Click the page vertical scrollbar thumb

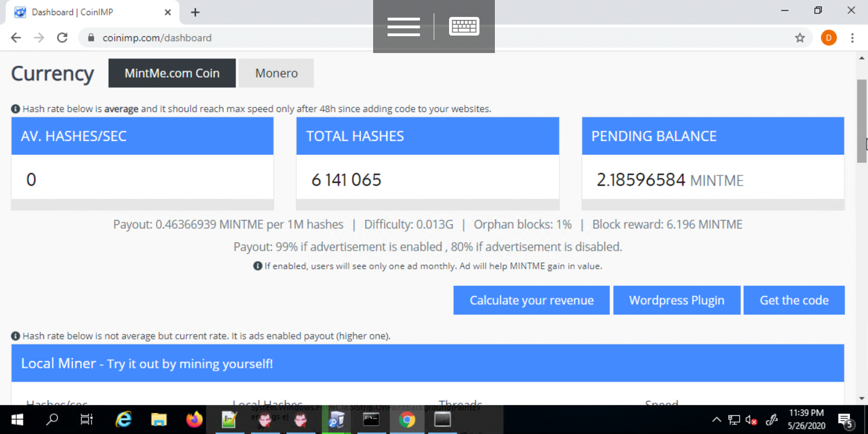coord(862,121)
